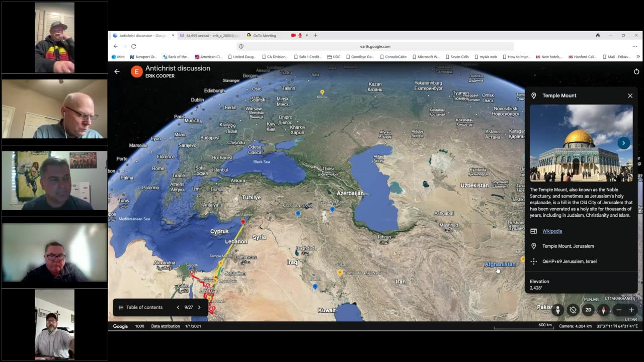Open the Mail - ErikAs... bookmark

pyautogui.click(x=616, y=57)
